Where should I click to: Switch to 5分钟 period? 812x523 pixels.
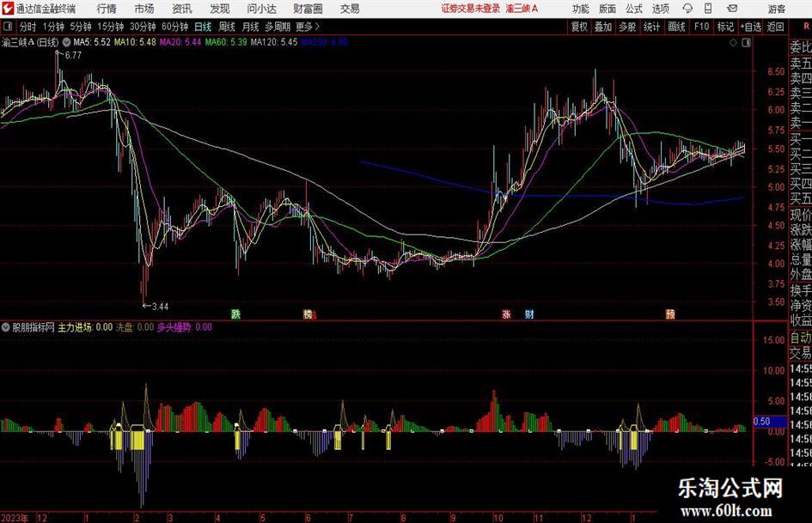[81, 27]
